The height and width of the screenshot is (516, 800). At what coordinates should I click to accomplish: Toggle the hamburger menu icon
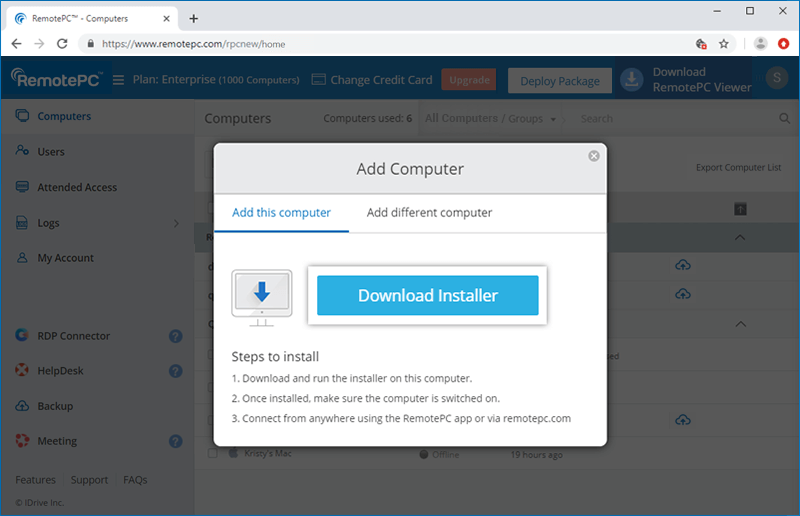[x=118, y=80]
